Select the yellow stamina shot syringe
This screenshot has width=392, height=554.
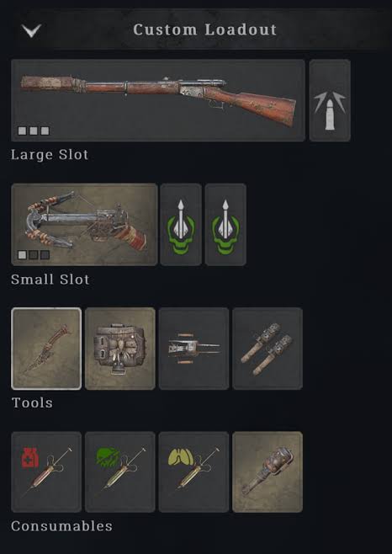pyautogui.click(x=193, y=472)
